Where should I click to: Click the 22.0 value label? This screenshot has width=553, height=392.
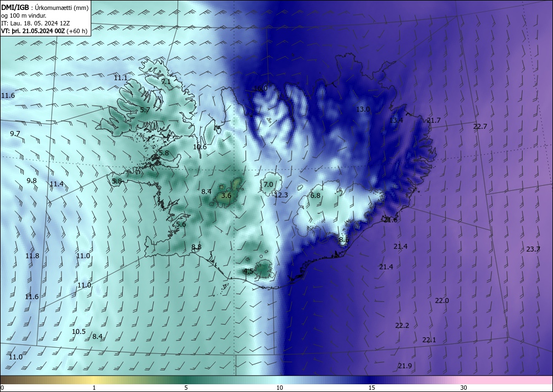442,301
